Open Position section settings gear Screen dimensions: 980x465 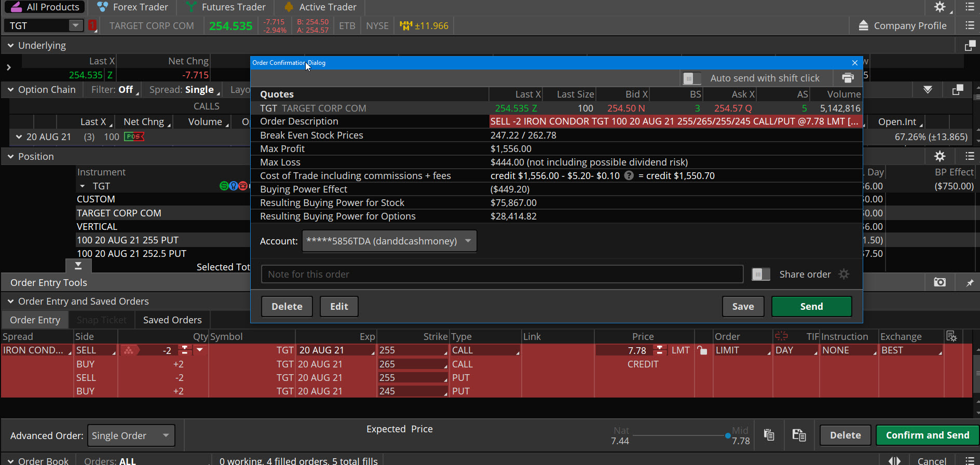point(940,156)
